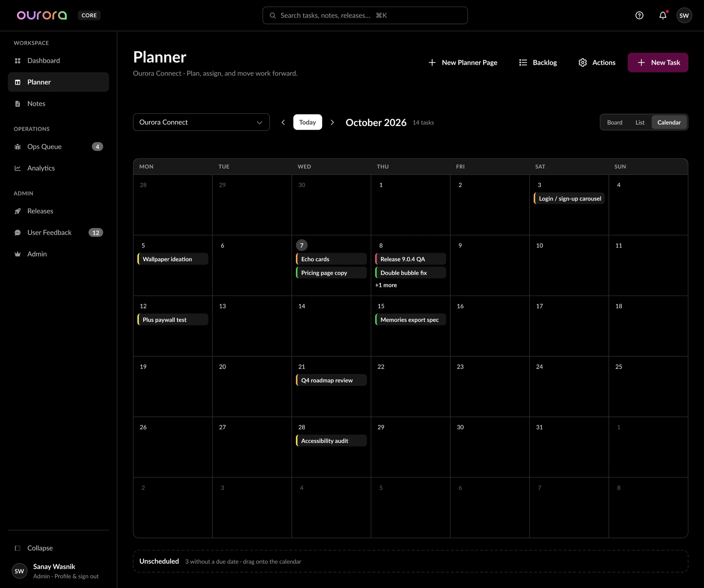
Task: Click the User Feedback chat icon
Action: [x=18, y=232]
